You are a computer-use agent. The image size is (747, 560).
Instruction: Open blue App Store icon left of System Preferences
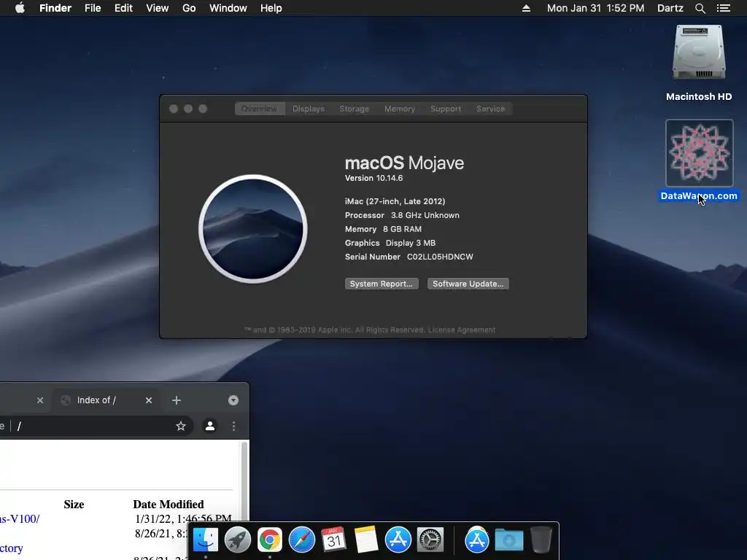(x=398, y=540)
